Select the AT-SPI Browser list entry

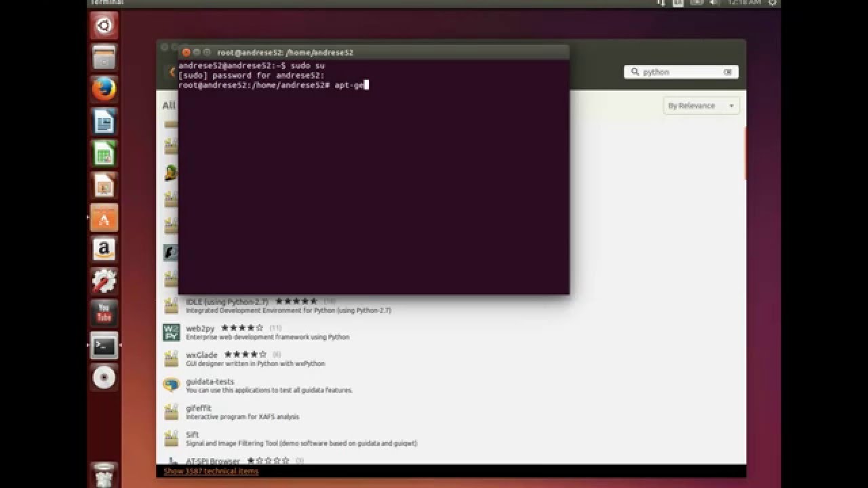click(x=451, y=460)
